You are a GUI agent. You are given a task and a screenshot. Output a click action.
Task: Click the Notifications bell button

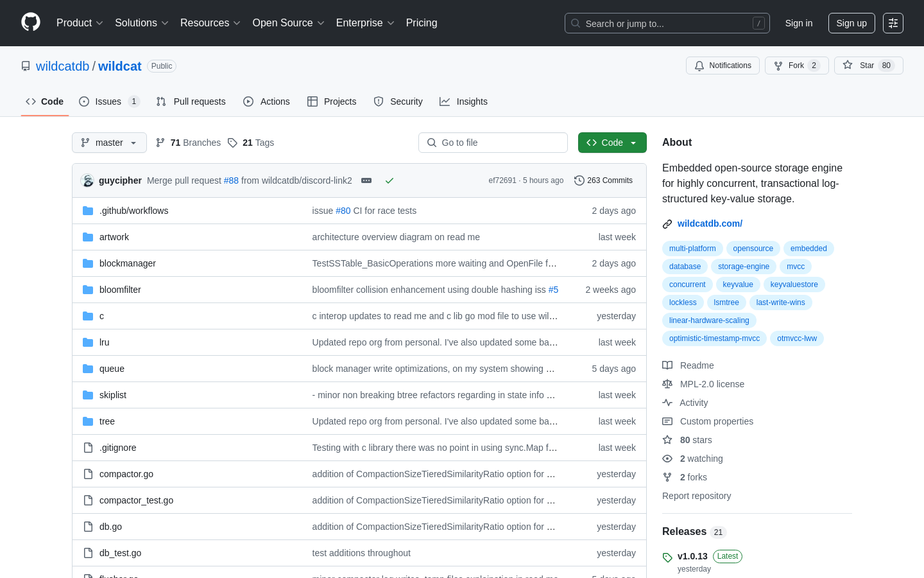coord(723,66)
